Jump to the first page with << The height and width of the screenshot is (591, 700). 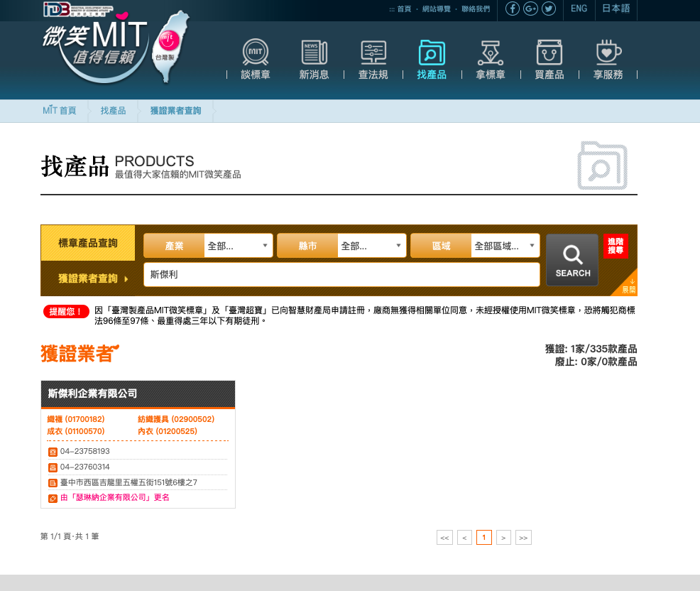444,538
